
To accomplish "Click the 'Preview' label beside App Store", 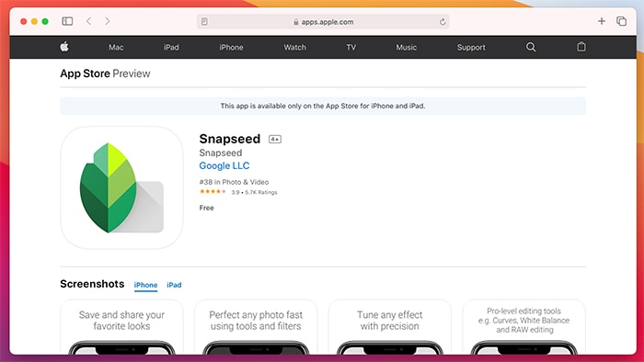I will 132,74.
